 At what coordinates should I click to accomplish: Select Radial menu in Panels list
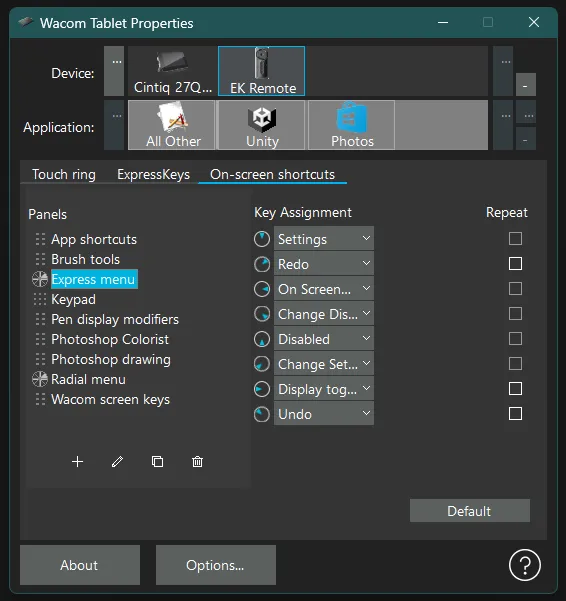click(x=88, y=379)
